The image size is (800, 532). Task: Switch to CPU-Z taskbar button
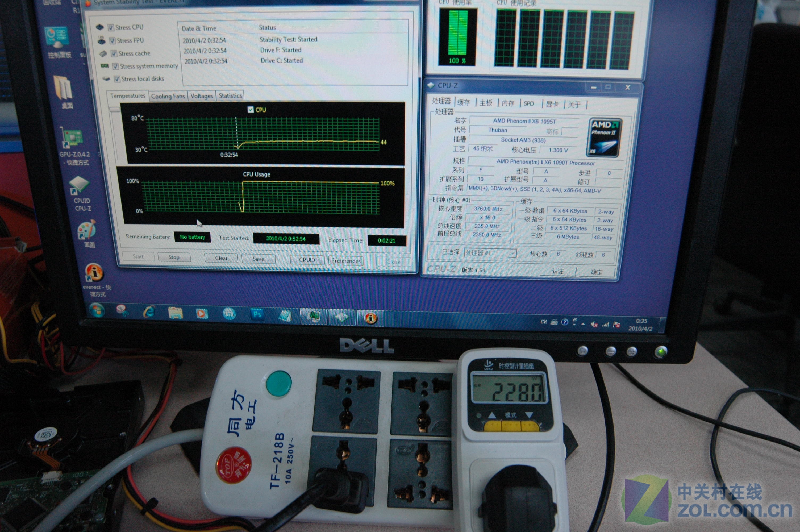pyautogui.click(x=342, y=318)
